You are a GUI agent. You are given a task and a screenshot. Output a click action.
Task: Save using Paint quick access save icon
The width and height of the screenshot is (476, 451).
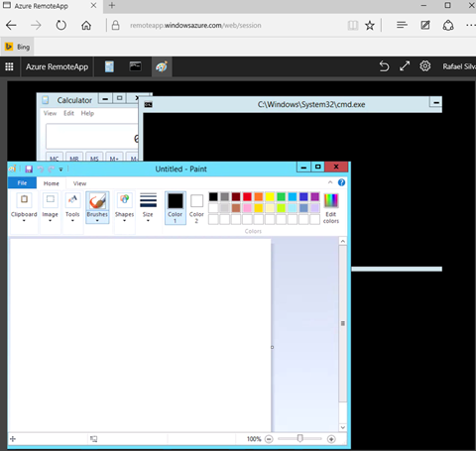pyautogui.click(x=29, y=169)
